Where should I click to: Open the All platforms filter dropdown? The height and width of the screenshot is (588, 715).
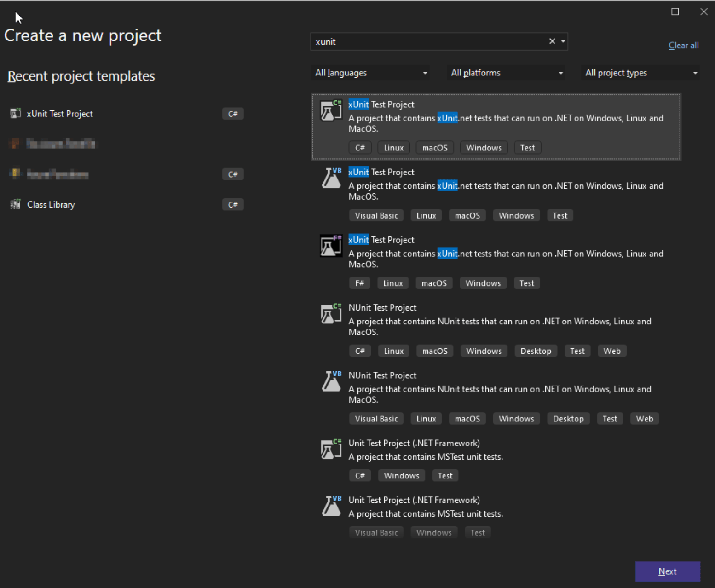(x=506, y=73)
